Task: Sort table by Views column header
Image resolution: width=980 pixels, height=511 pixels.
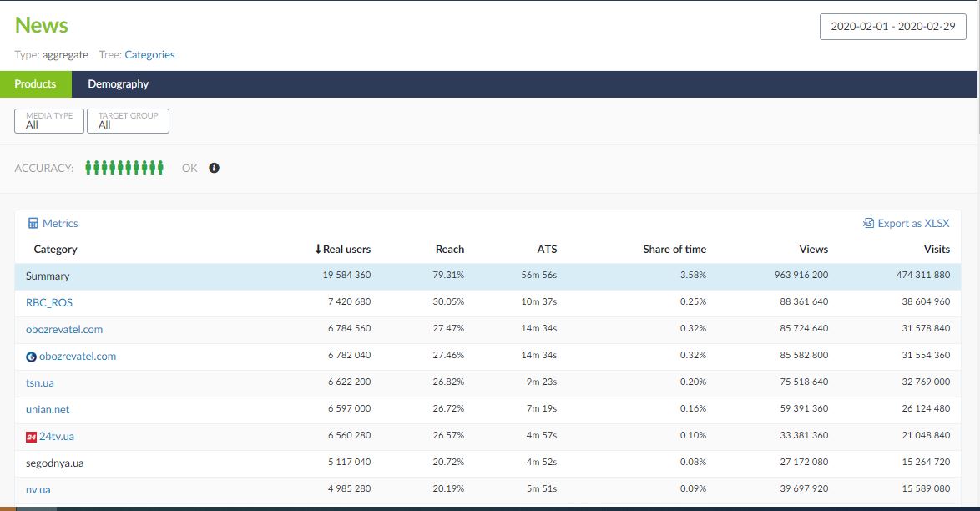Action: pyautogui.click(x=812, y=249)
